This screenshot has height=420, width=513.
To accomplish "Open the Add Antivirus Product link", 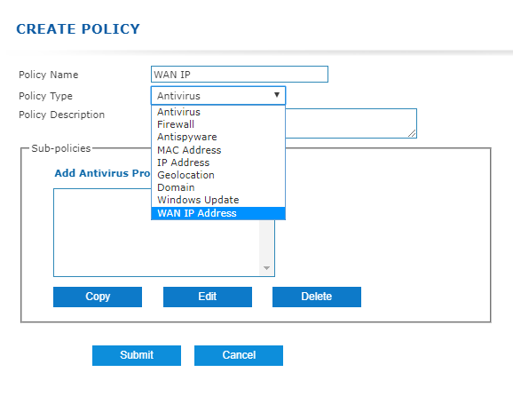I will [x=102, y=173].
